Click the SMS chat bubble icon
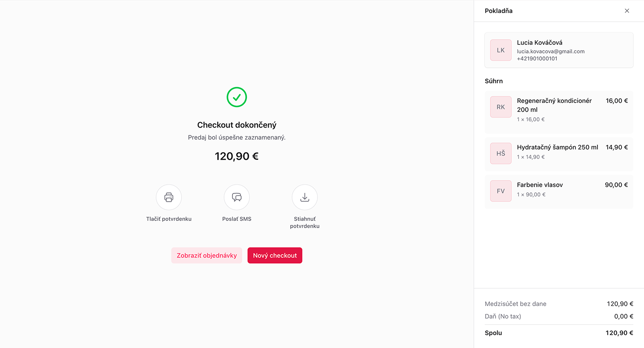 (237, 197)
